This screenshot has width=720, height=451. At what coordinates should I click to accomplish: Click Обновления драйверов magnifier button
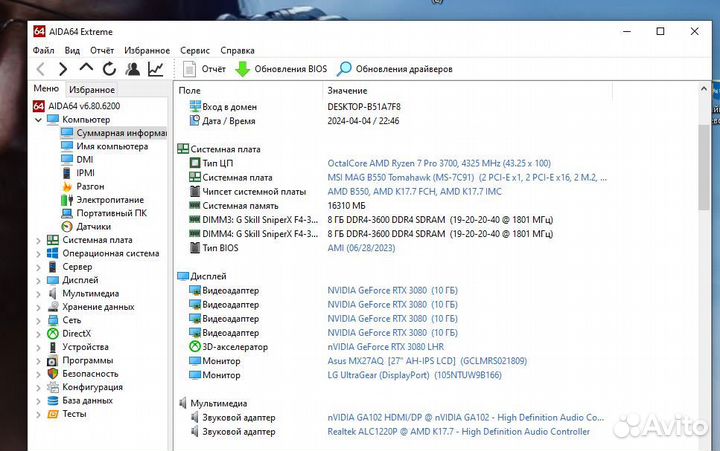(x=395, y=69)
